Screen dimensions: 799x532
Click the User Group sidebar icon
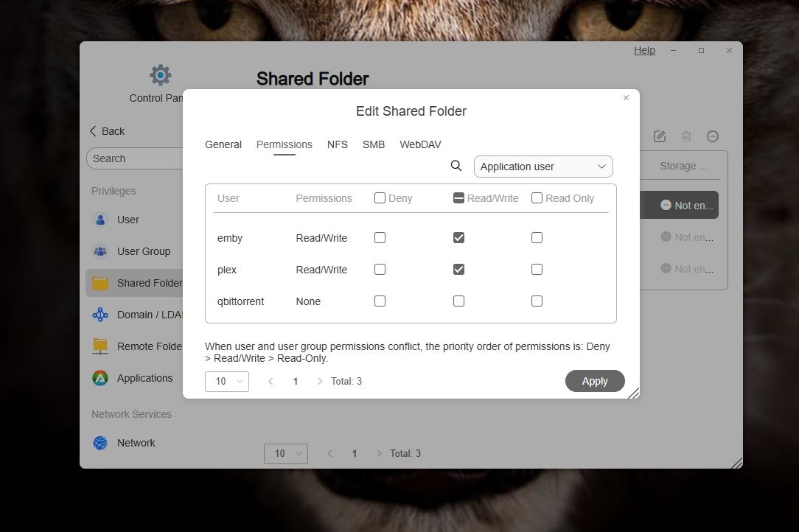(100, 251)
